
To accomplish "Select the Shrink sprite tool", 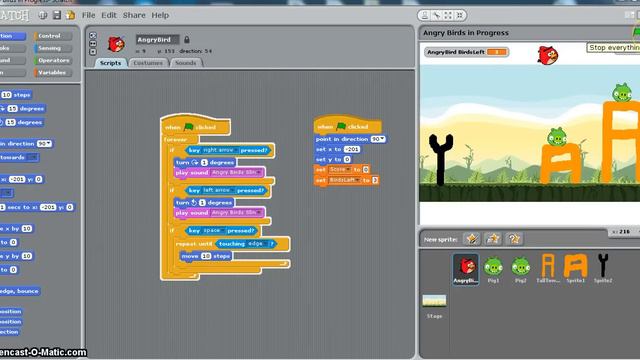I will pos(460,16).
